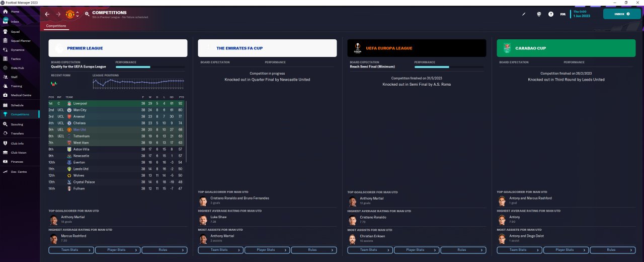Open Europa League Player Stats

(x=416, y=250)
